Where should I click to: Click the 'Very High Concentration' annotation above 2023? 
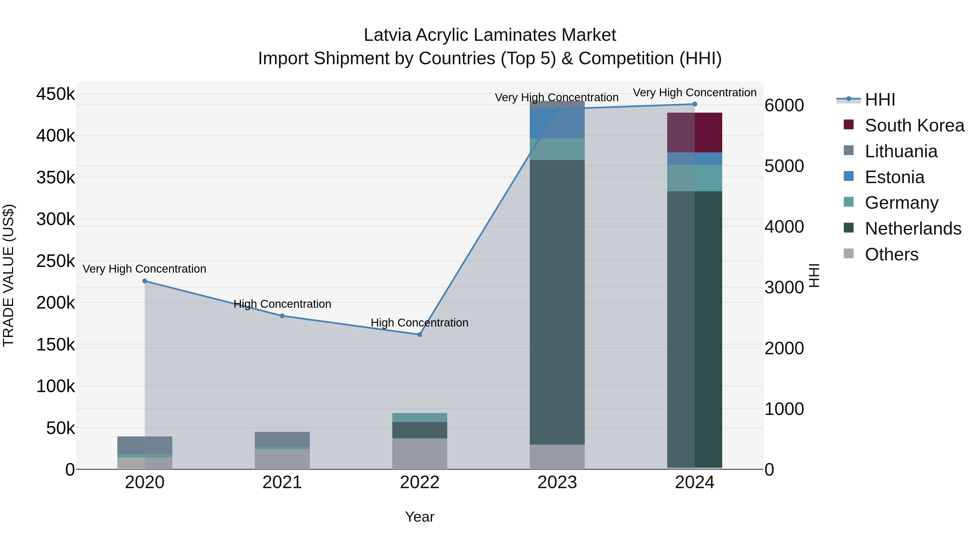point(557,98)
